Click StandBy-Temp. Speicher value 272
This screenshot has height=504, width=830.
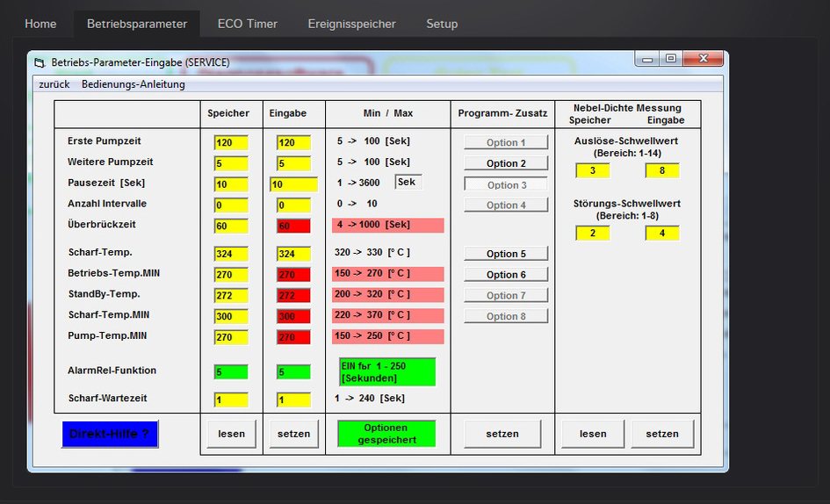tap(231, 295)
